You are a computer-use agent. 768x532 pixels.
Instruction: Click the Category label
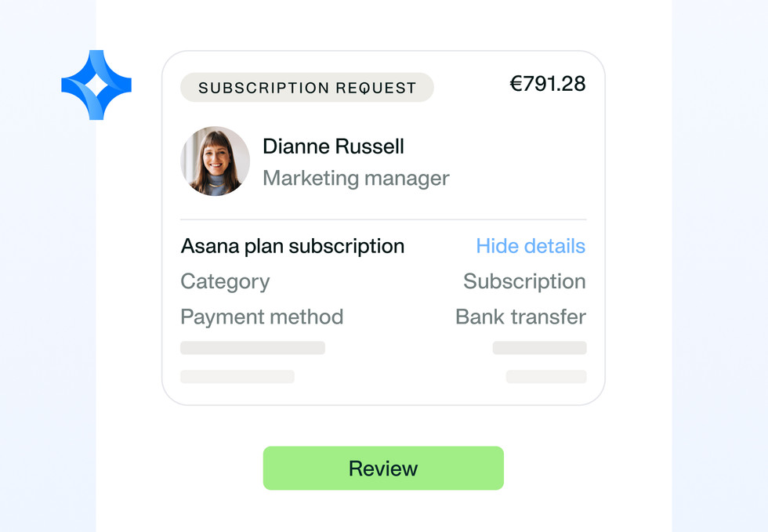tap(225, 281)
